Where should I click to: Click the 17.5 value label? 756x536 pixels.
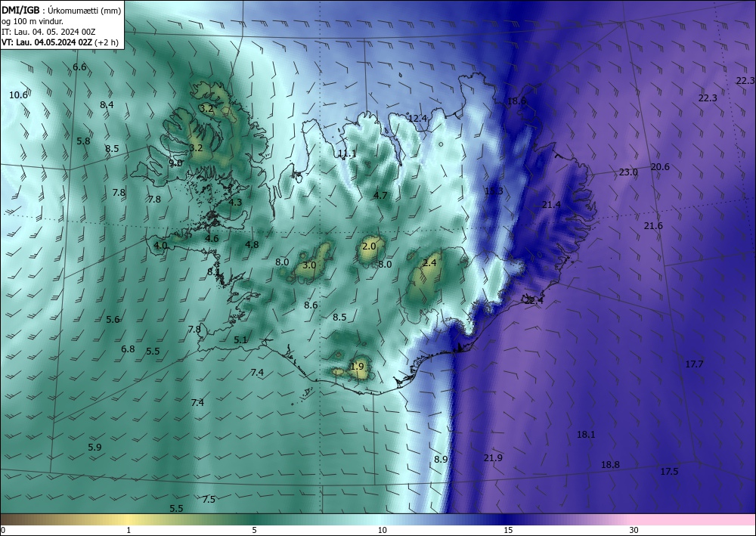coord(669,472)
